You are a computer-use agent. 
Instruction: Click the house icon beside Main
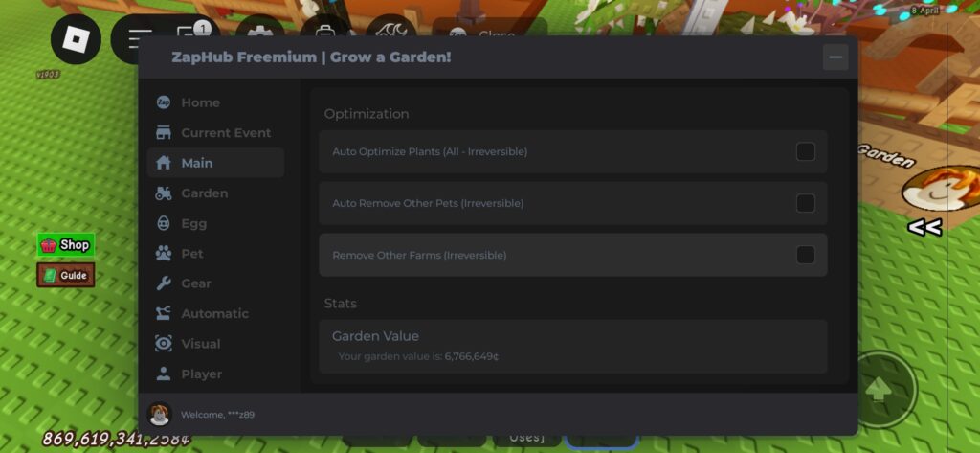tap(163, 163)
